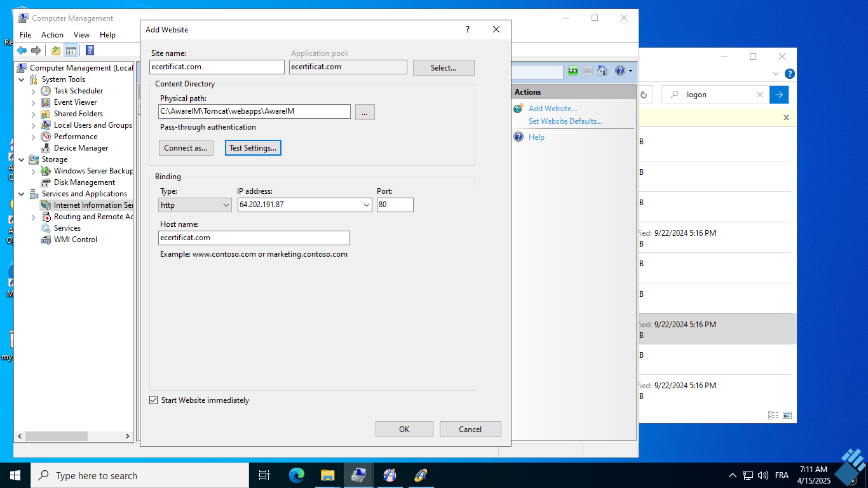
Task: Click the Add Website... link in Actions
Action: pyautogui.click(x=553, y=109)
